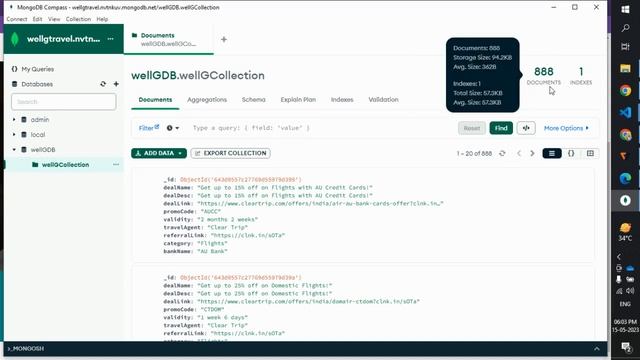This screenshot has width=640, height=360.
Task: Switch to the Documents tab
Action: coord(155,100)
